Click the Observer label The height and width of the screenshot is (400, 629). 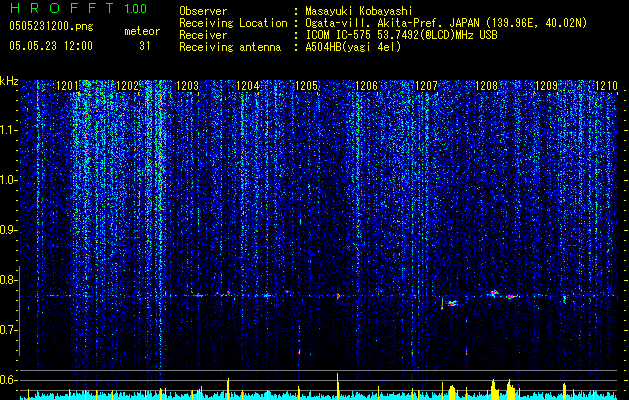[x=203, y=11]
